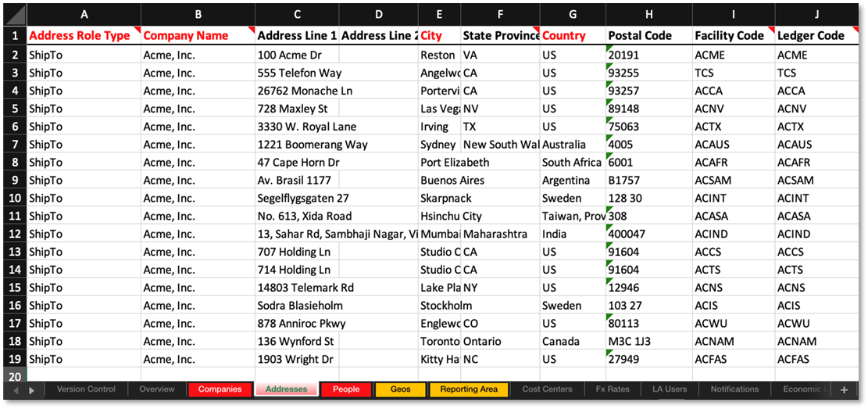Click the Ledger Code header cell
This screenshot has width=868, height=409.
(816, 35)
